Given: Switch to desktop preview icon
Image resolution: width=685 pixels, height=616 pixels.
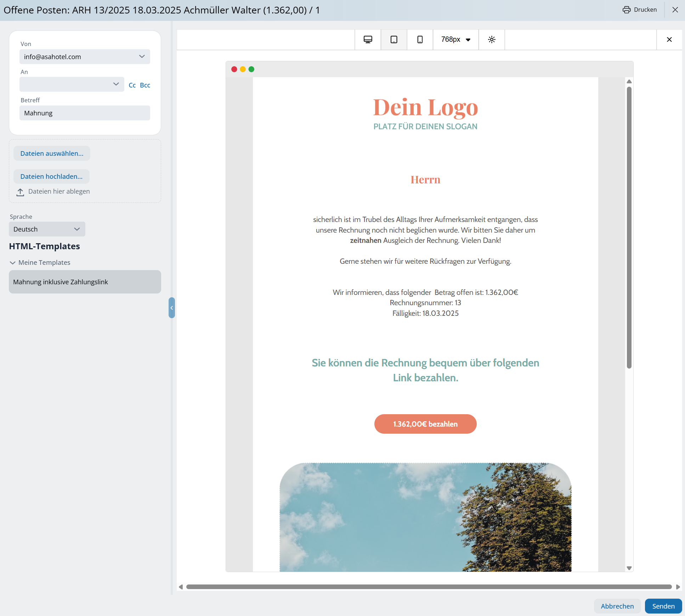Looking at the screenshot, I should click(x=368, y=39).
